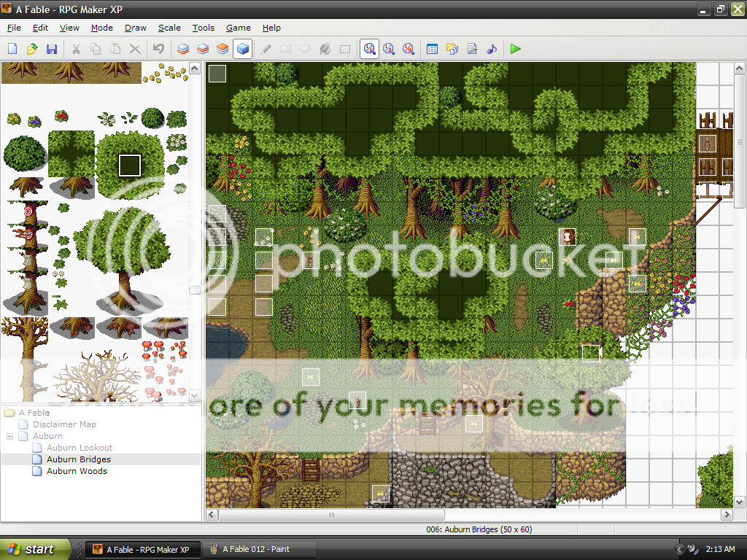Open the Game menu
Image resolution: width=747 pixels, height=560 pixels.
[x=238, y=28]
